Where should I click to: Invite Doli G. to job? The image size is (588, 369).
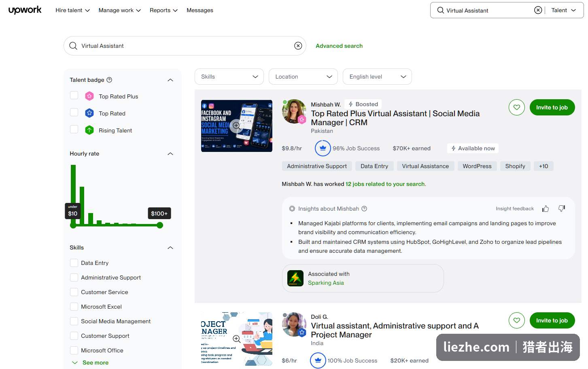(x=552, y=320)
